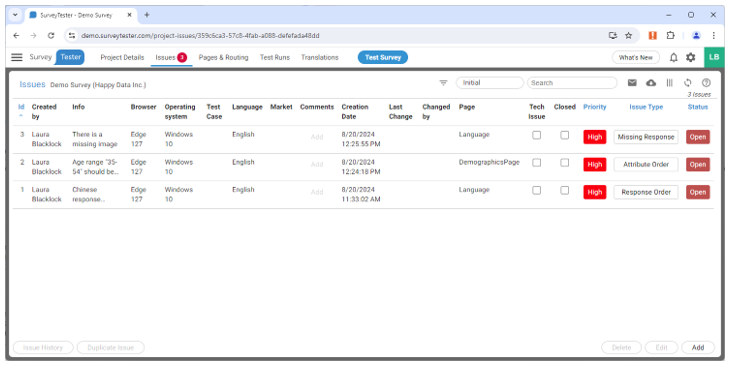Click Issue History button
Screen dimensions: 730x365
pos(43,348)
